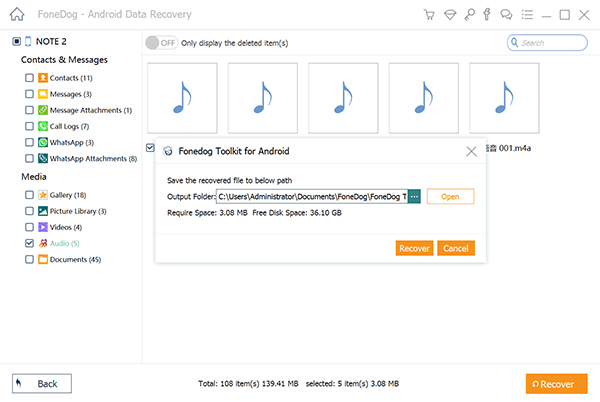Check the WhatsApp (3) checkbox

(x=29, y=142)
